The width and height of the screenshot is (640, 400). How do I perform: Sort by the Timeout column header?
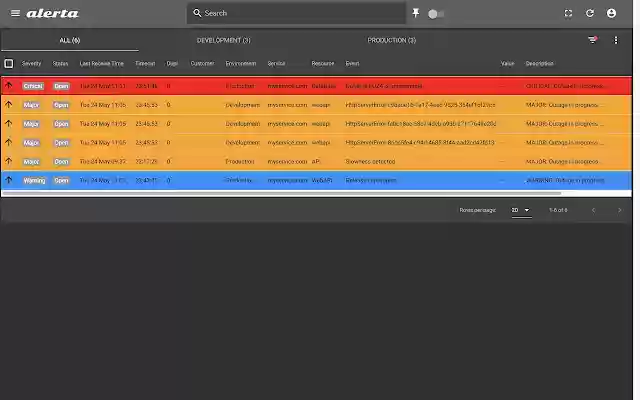[145, 64]
